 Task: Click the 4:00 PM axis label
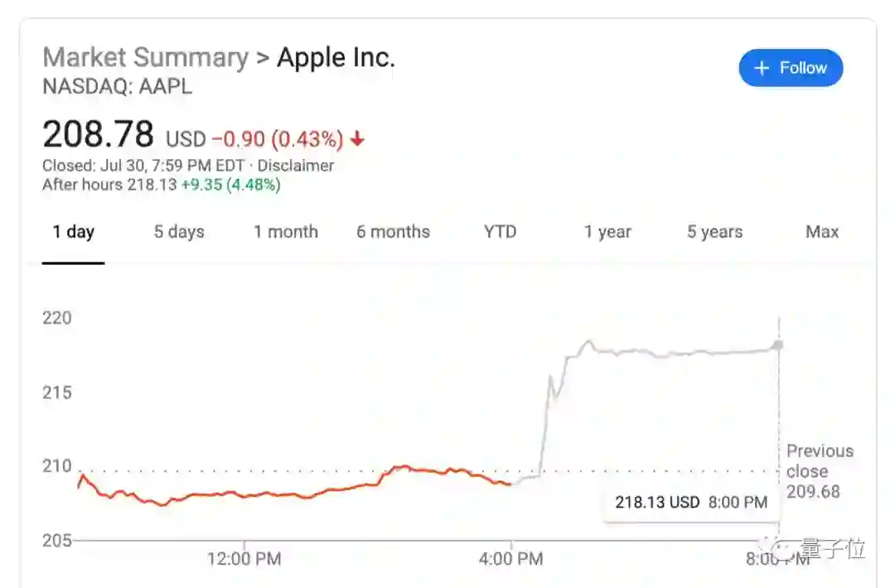tap(511, 559)
